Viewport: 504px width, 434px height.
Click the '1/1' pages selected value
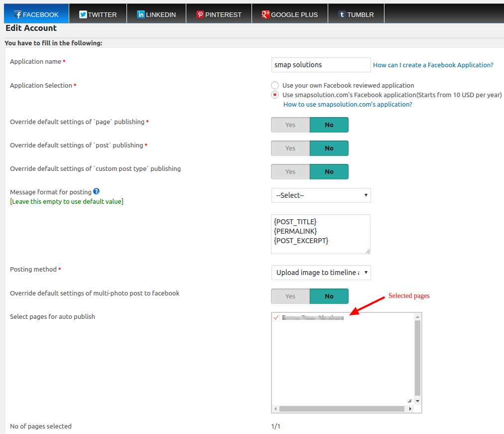[x=276, y=427]
